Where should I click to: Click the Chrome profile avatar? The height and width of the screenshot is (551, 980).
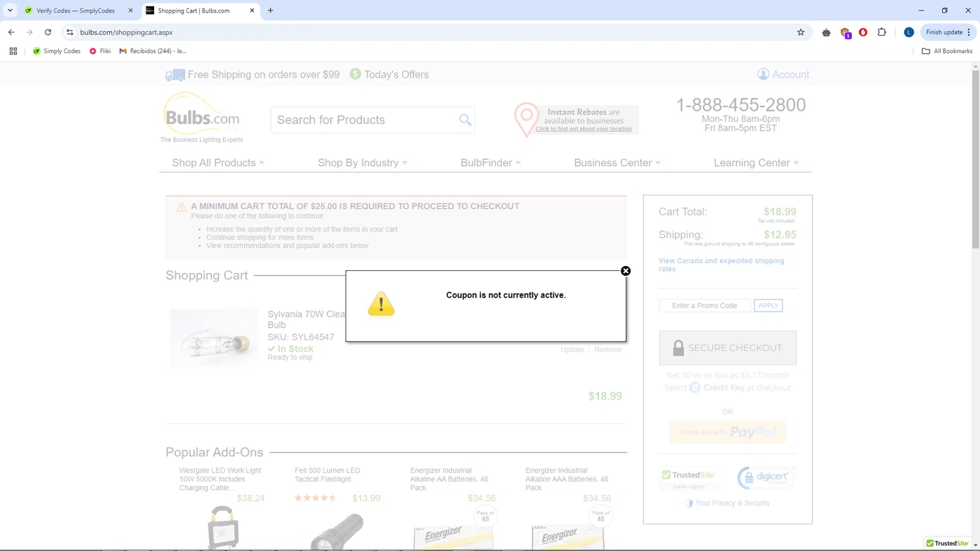click(909, 32)
